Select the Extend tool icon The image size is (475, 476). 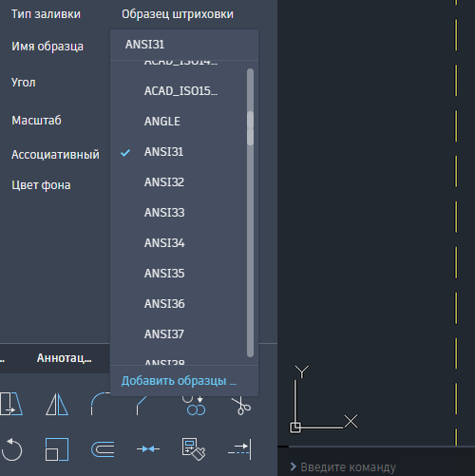[x=239, y=449]
